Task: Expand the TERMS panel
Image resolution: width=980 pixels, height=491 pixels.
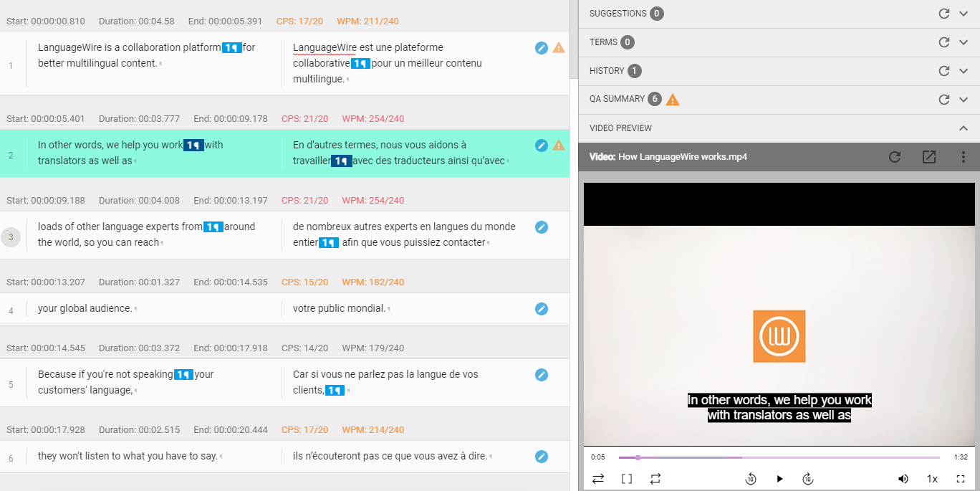Action: 964,42
